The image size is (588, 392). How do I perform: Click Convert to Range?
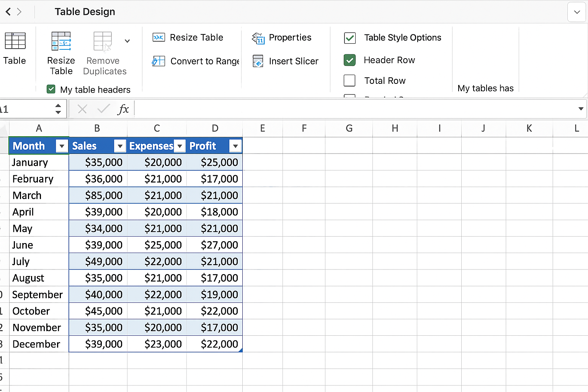[205, 61]
